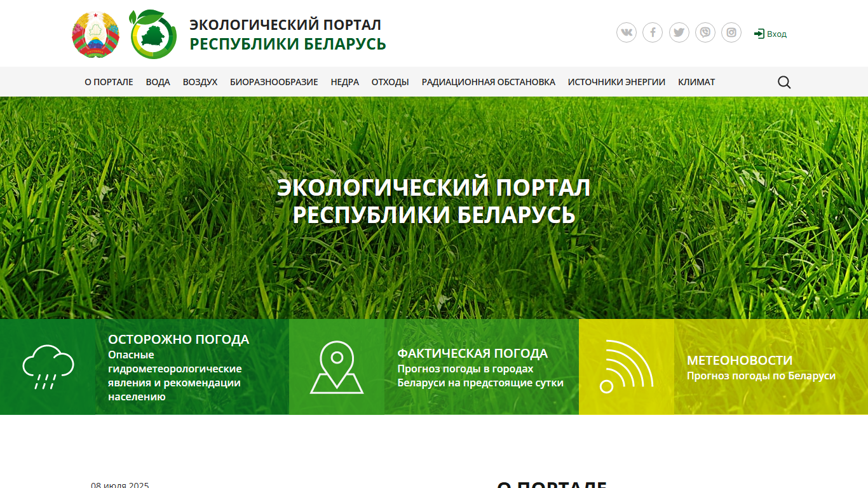
Task: Open site search with the magnifier icon
Action: [x=784, y=82]
